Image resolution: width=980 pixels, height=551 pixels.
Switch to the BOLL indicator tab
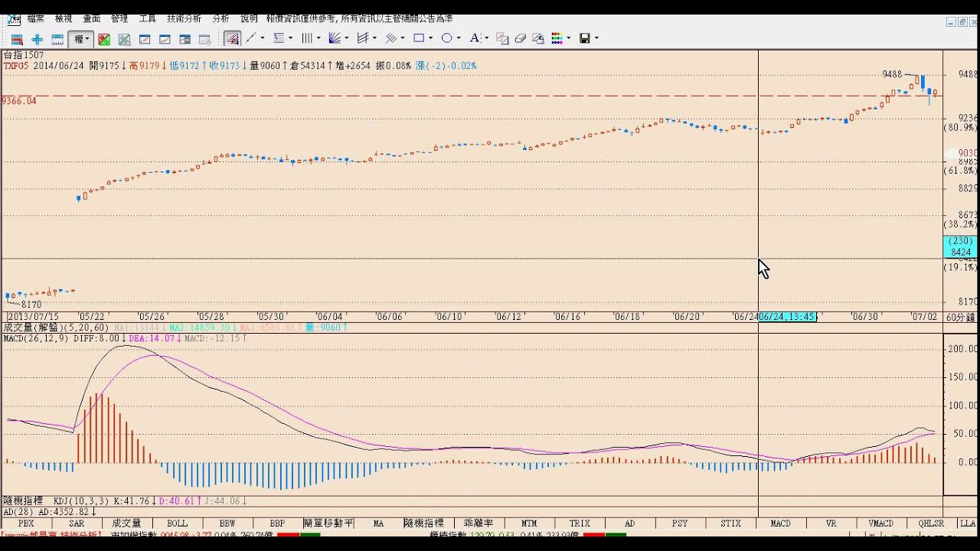pos(177,523)
